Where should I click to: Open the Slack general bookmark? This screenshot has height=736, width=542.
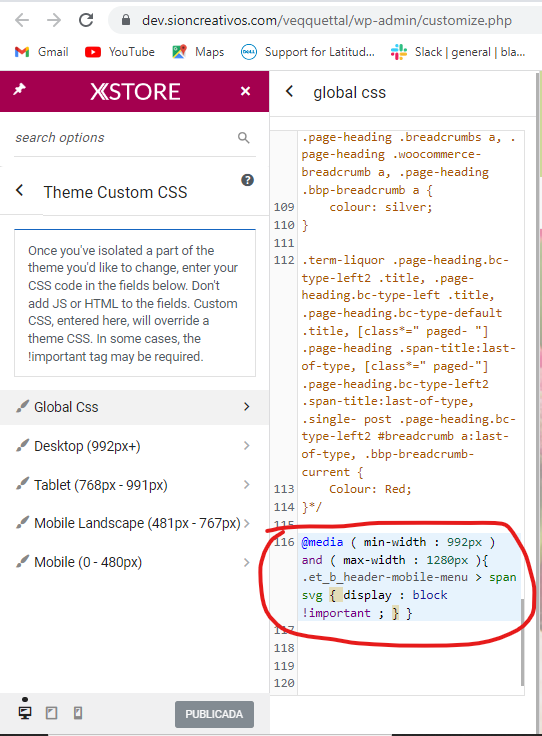coord(458,52)
